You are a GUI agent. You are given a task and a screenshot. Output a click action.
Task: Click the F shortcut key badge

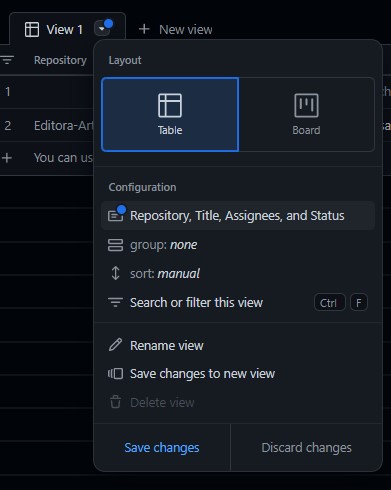click(x=359, y=303)
